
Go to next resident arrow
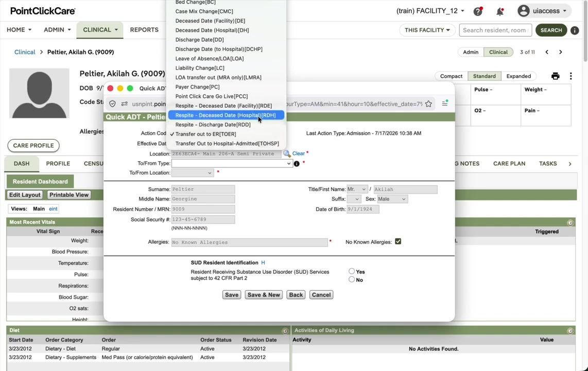point(561,52)
